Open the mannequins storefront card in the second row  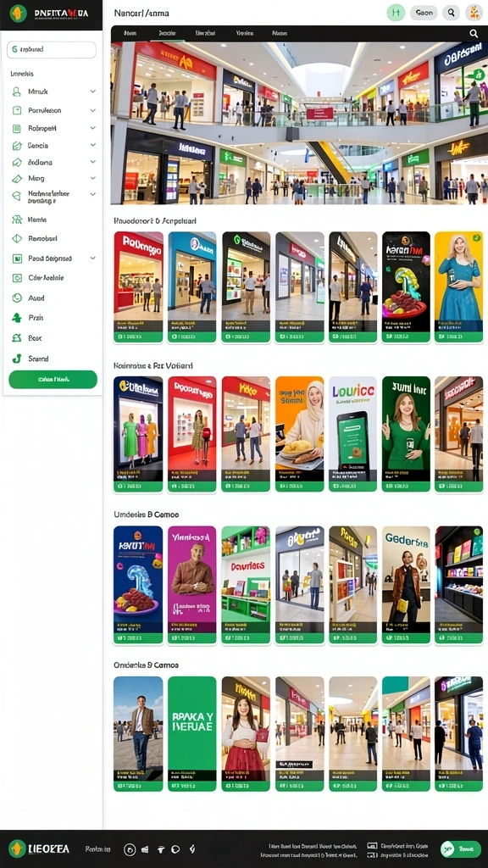[x=138, y=434]
